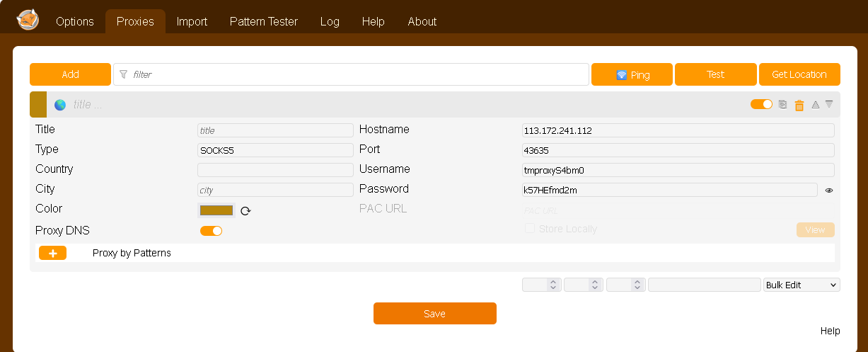Screen dimensions: 868x352
Task: Open the proxy Color swatch picker
Action: [x=216, y=210]
